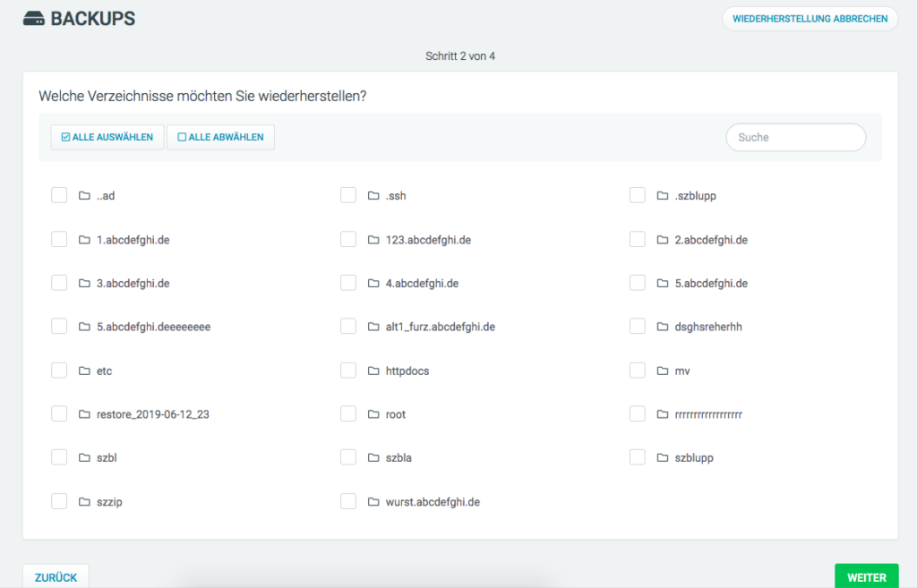Click the folder icon beside etc
This screenshot has height=588, width=917.
(x=84, y=371)
